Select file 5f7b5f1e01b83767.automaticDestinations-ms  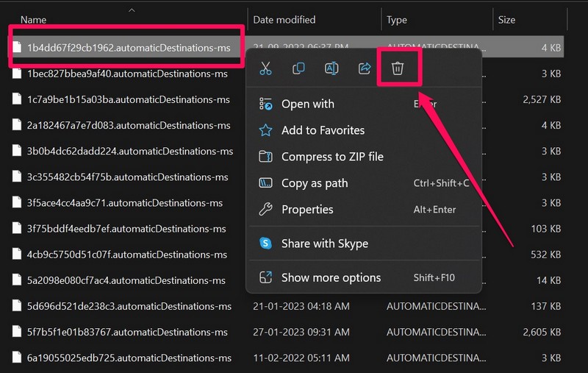pos(127,332)
